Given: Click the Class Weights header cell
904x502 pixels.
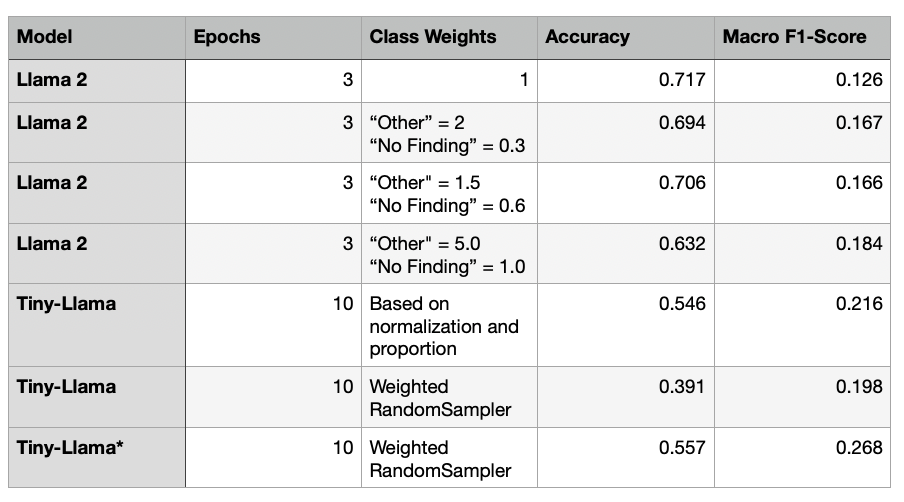Looking at the screenshot, I should click(x=433, y=37).
